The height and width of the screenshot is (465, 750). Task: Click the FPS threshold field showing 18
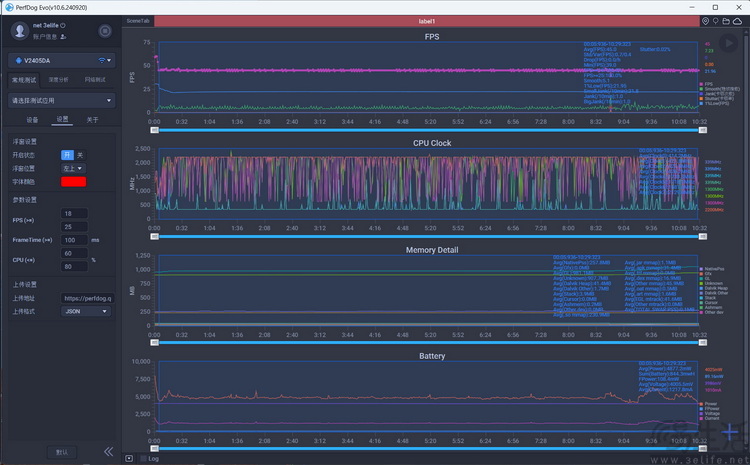coord(74,213)
